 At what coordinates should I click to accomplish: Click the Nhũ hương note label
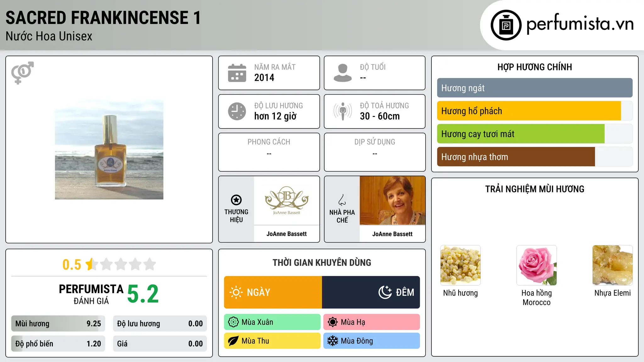point(460,293)
